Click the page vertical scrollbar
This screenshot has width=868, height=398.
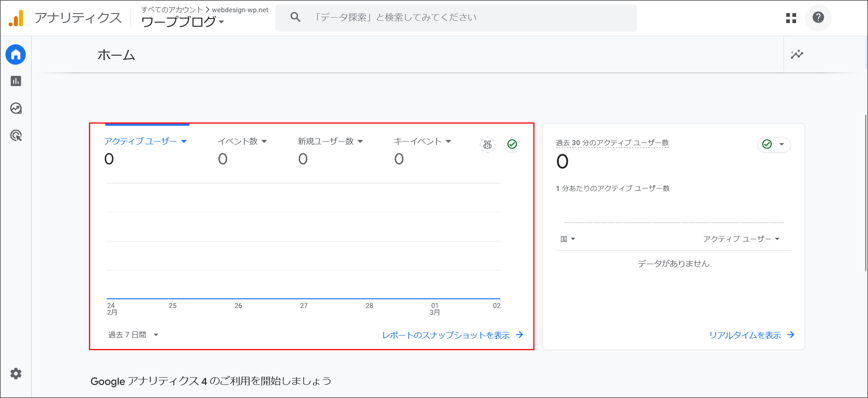click(x=865, y=193)
